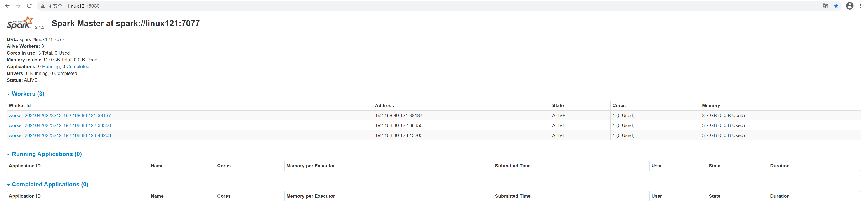868x219 pixels.
Task: Click memory cell of worker 192.168.80.123
Action: click(780, 135)
